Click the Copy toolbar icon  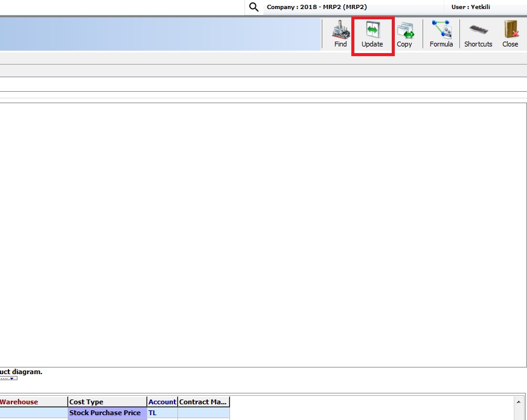pyautogui.click(x=404, y=34)
